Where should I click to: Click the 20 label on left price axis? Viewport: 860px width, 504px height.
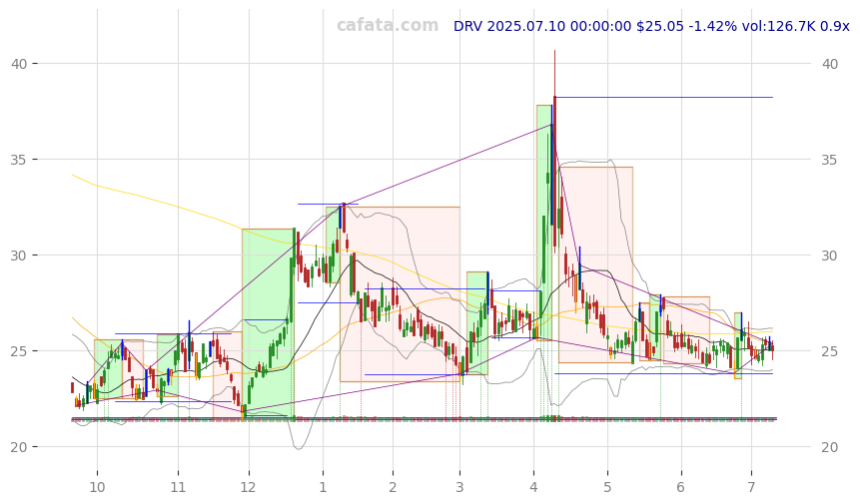tap(19, 447)
